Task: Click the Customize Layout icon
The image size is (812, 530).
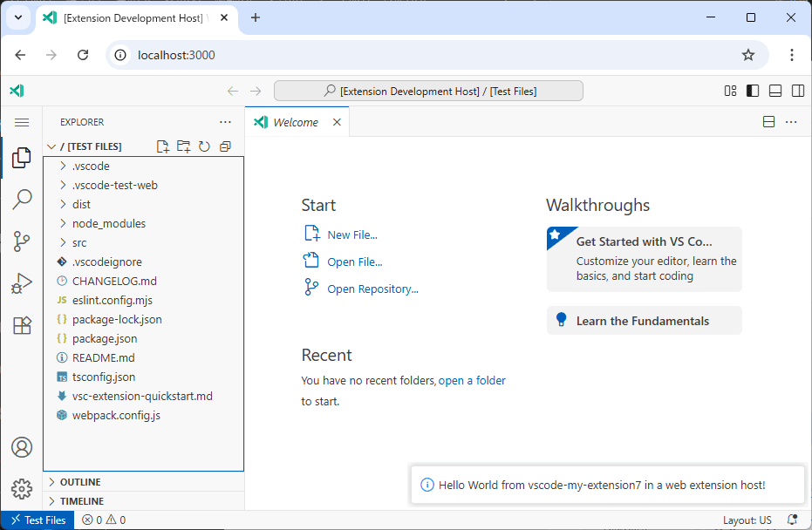Action: 730,91
